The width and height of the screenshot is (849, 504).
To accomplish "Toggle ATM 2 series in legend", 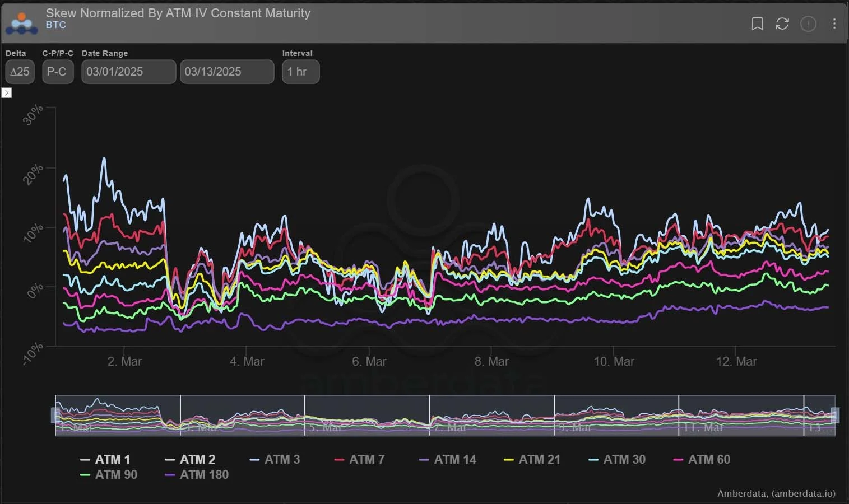I will click(x=190, y=460).
